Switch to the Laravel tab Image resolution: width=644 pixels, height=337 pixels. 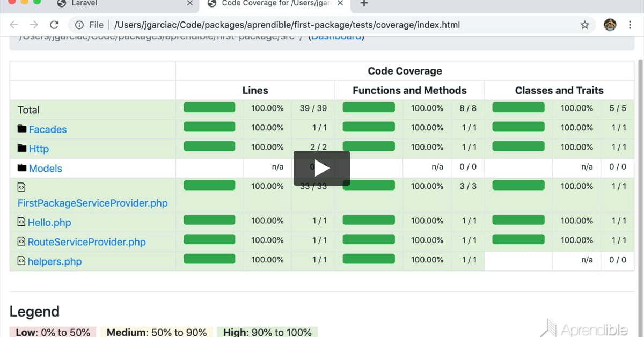click(x=123, y=4)
